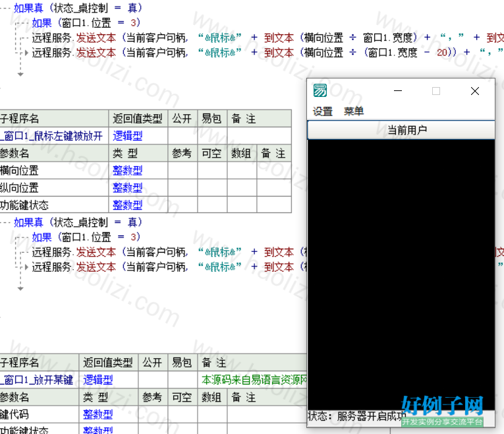Select the 横向位置 parameter name
Screen dimensions: 504x434
[x=19, y=171]
